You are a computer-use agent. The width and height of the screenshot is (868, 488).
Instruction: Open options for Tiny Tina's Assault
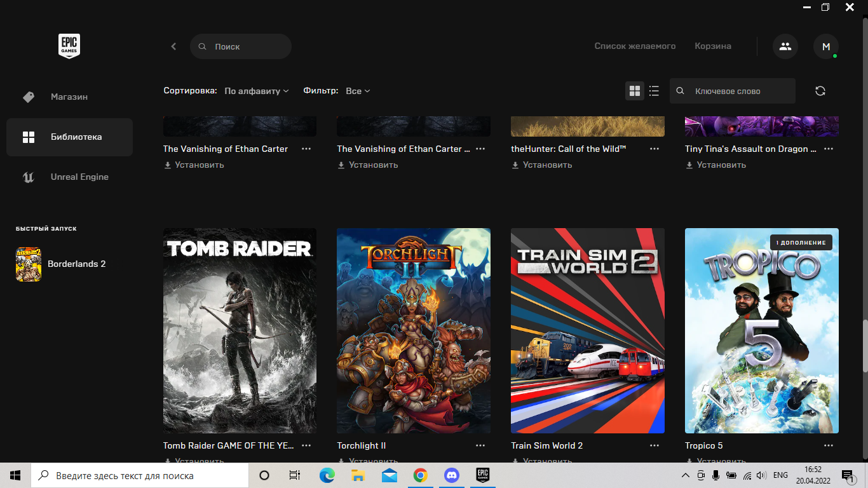829,149
